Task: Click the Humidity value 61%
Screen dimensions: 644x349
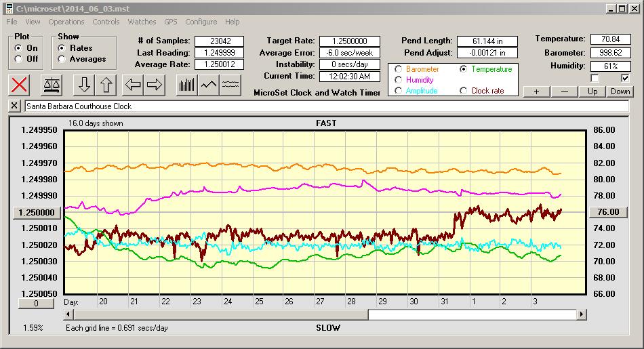Action: [x=610, y=66]
